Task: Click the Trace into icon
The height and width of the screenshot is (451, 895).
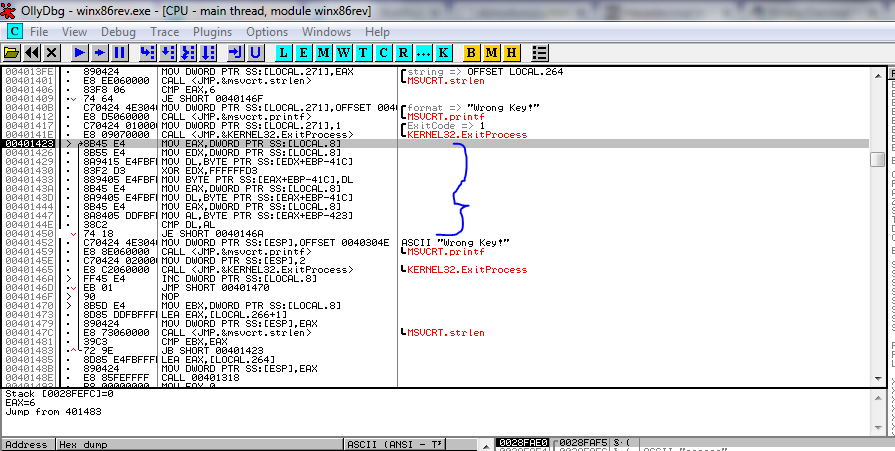Action: [x=188, y=53]
